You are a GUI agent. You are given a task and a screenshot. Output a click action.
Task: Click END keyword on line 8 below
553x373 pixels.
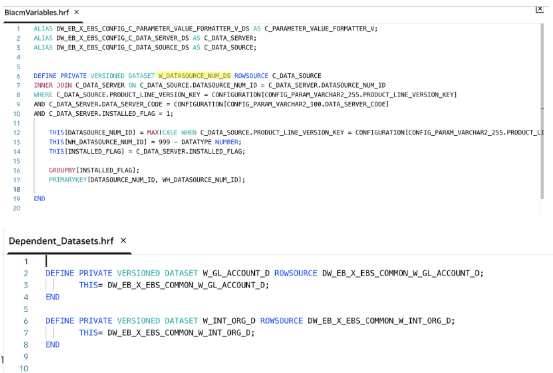coord(53,345)
